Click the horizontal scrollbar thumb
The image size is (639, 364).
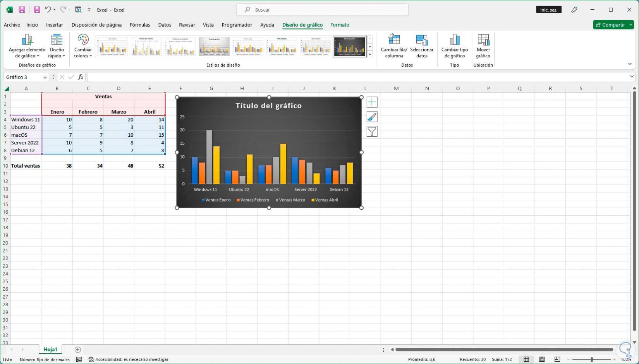(504, 350)
